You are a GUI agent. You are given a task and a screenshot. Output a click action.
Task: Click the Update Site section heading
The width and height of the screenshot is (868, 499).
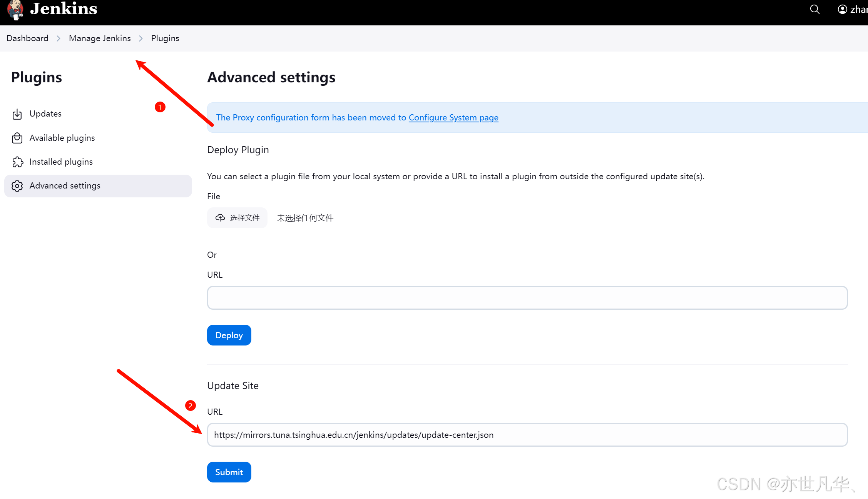(233, 386)
